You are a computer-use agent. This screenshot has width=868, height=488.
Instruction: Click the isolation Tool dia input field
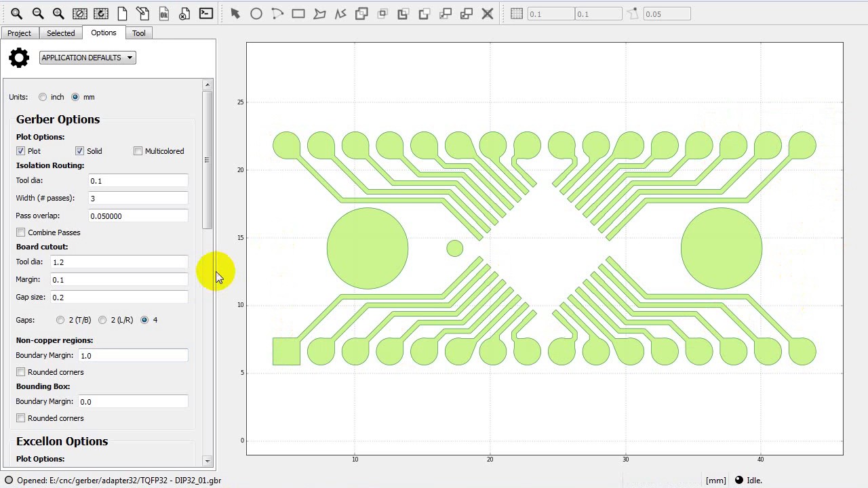tap(138, 181)
